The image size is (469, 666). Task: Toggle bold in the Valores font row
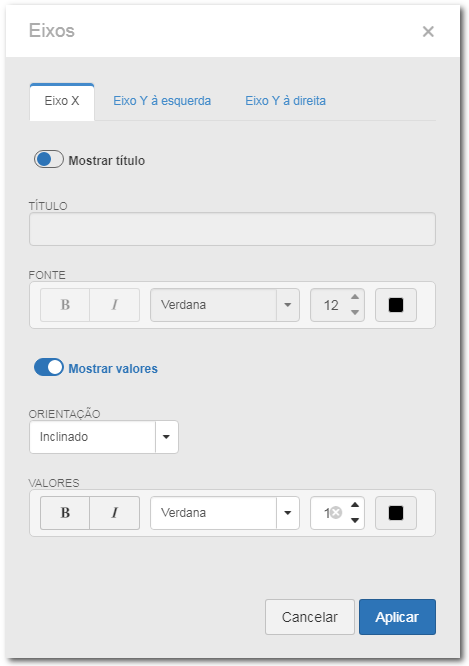tap(65, 513)
